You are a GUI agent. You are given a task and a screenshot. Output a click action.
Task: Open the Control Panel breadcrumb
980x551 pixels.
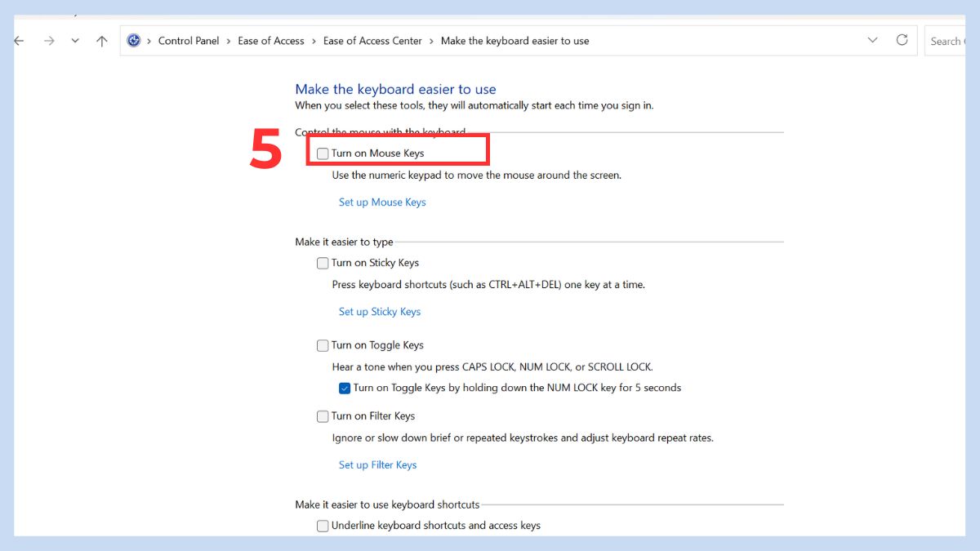(x=189, y=41)
